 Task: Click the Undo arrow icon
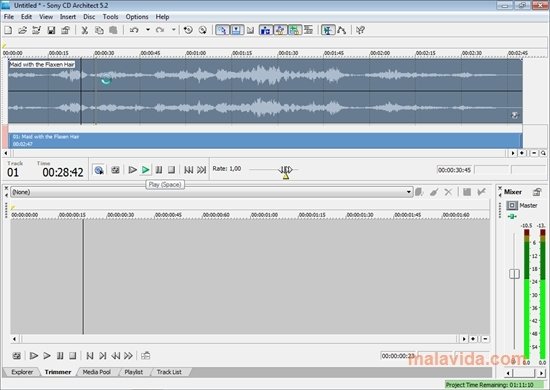click(x=134, y=31)
